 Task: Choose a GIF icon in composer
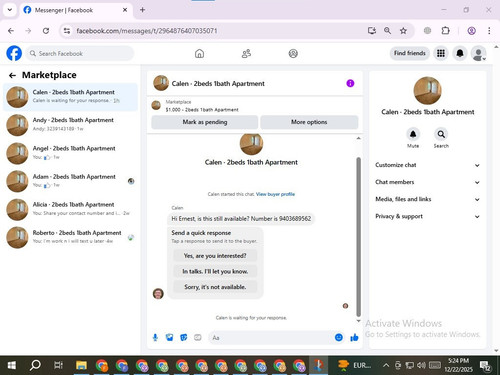pyautogui.click(x=198, y=338)
